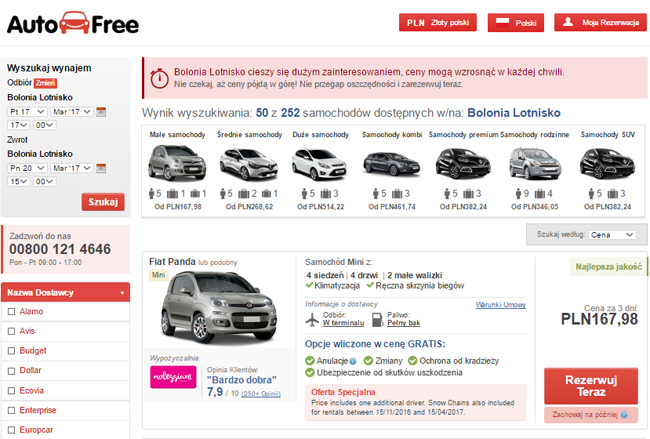Click the airplane pickup icon

[312, 320]
